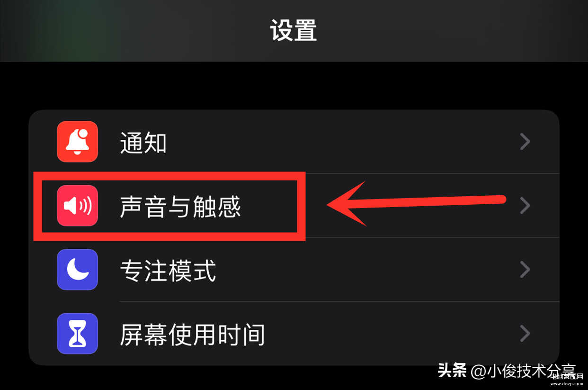This screenshot has height=390, width=588.
Task: Expand the chevron on the 声音与触感 row
Action: coord(525,205)
